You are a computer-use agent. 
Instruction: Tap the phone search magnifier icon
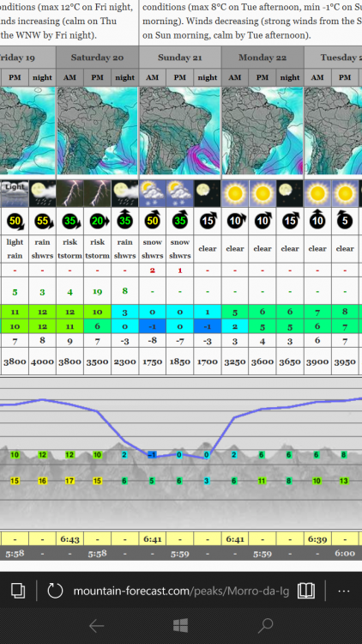(x=265, y=626)
